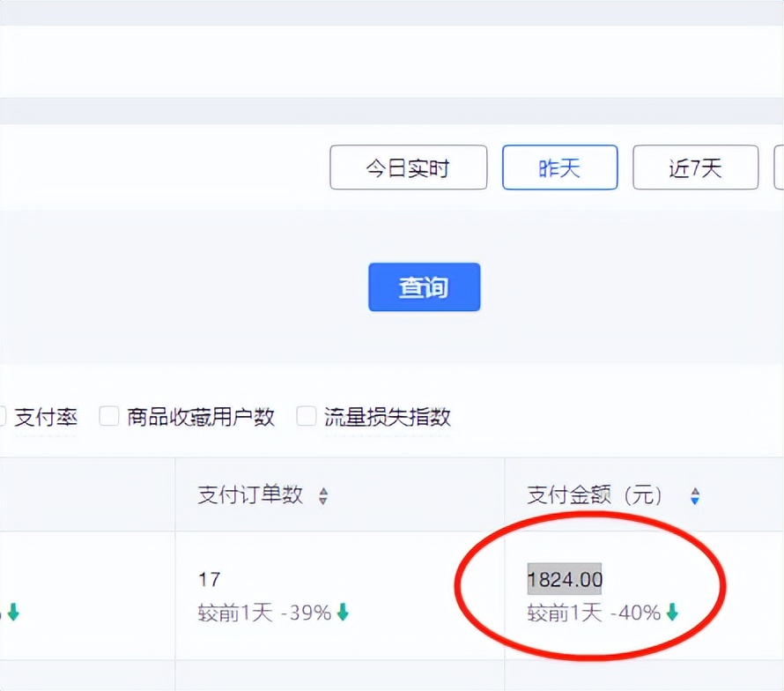Click the descending caret of the 支付订单数 sorter
The image size is (784, 691).
tap(323, 501)
